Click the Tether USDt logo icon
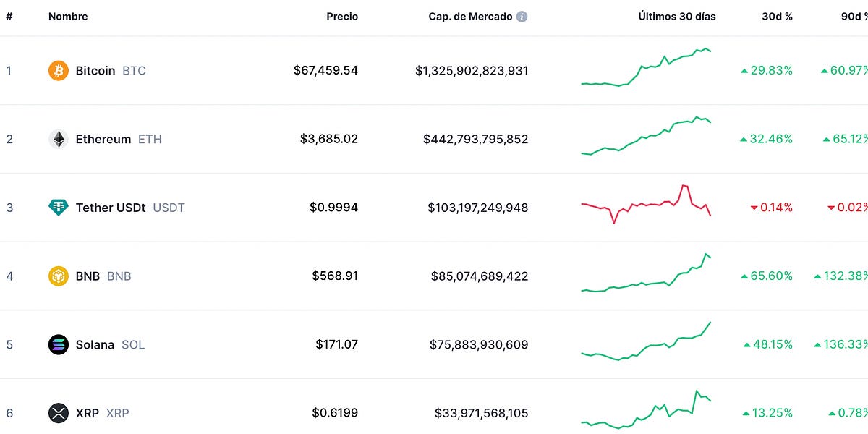868x434 pixels. (58, 208)
